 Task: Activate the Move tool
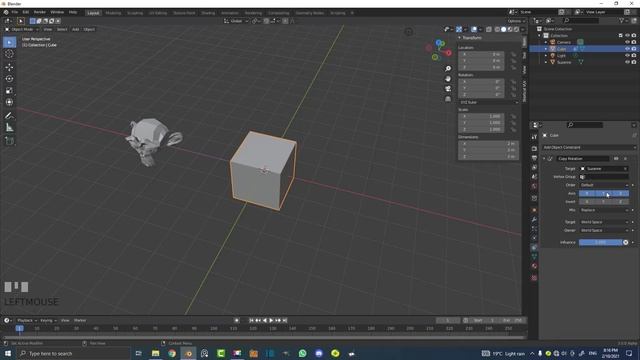click(9, 67)
